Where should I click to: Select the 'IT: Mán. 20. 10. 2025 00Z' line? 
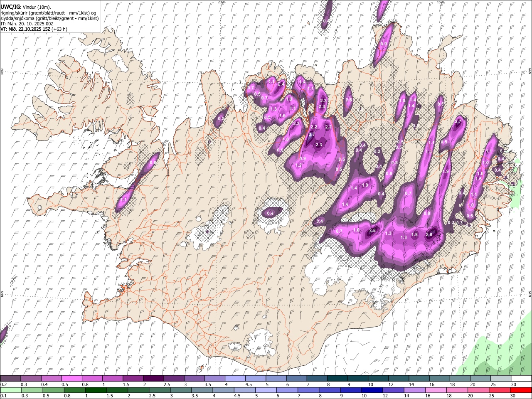pos(27,24)
